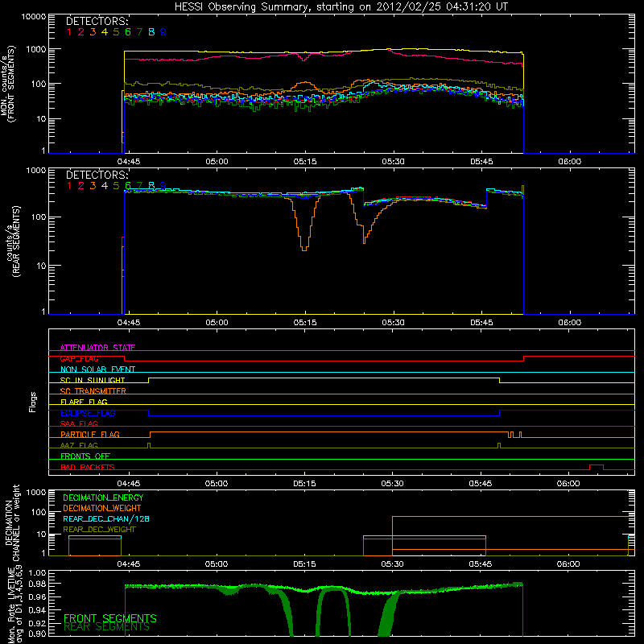
Task: Click detector number 4 in rear segments legend
Action: pos(105,186)
